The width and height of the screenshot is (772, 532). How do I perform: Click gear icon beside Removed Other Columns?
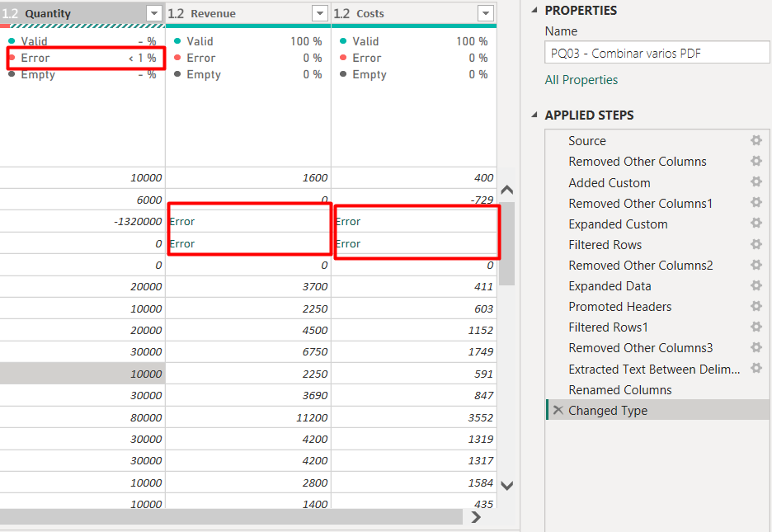[x=756, y=162]
